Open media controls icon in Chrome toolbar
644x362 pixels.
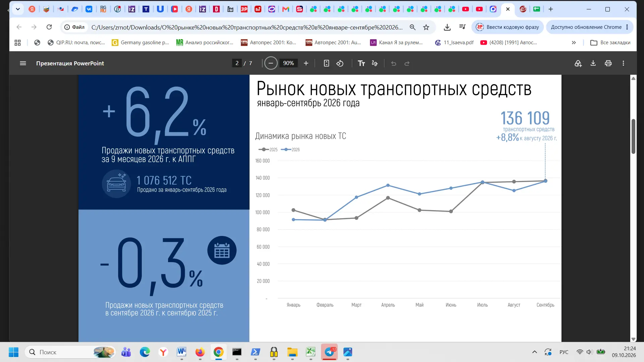click(463, 27)
